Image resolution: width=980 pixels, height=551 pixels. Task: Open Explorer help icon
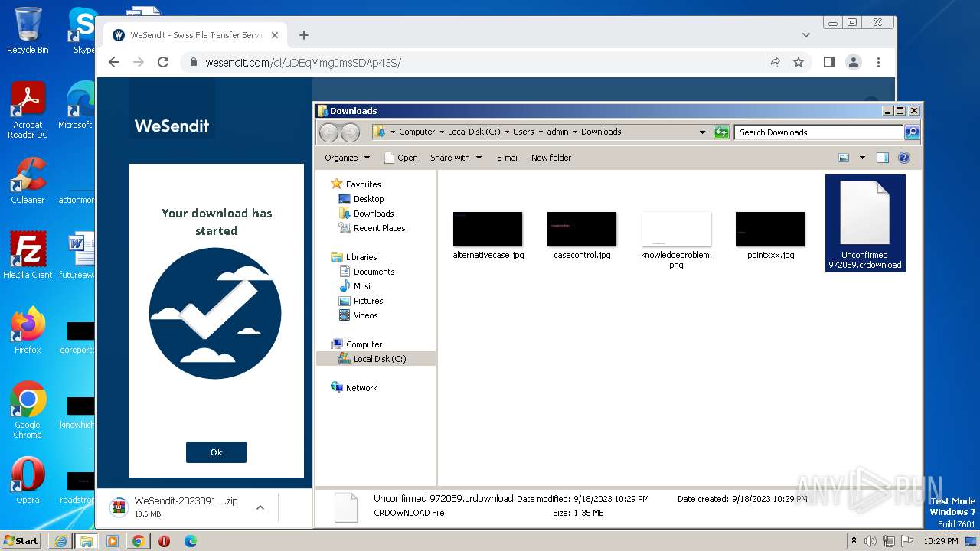tap(904, 158)
